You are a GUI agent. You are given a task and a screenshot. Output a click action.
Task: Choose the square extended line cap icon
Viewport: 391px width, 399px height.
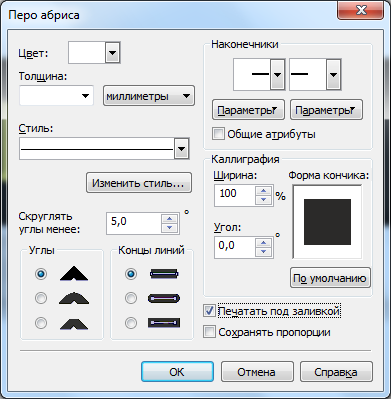pyautogui.click(x=164, y=323)
